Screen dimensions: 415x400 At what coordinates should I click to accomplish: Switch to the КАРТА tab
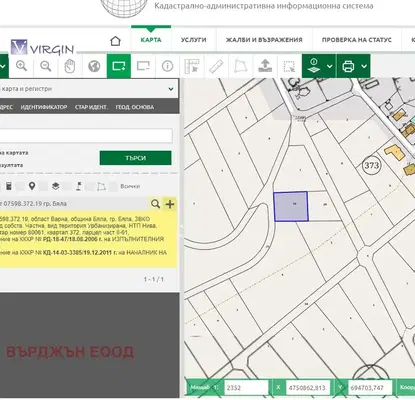[x=151, y=40]
